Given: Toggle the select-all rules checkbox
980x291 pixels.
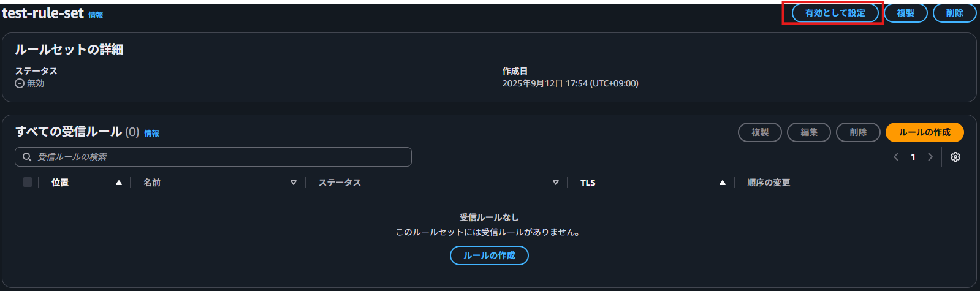Looking at the screenshot, I should pyautogui.click(x=28, y=182).
